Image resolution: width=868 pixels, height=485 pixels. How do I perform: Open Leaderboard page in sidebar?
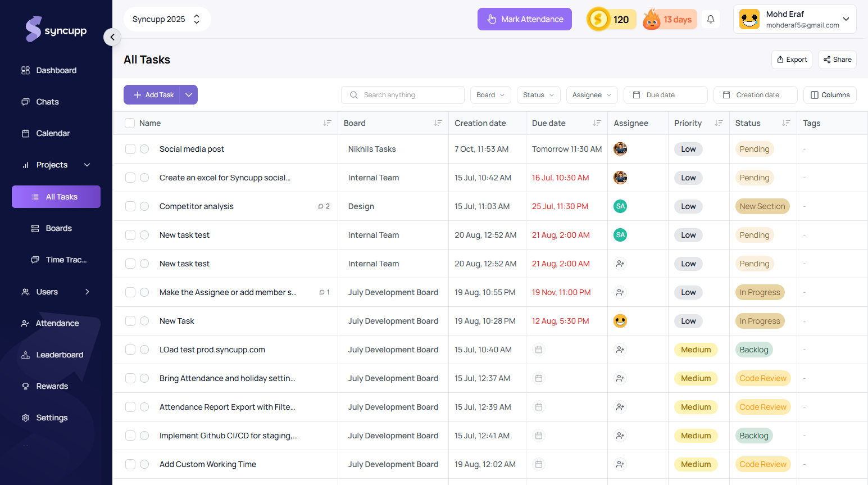click(60, 355)
